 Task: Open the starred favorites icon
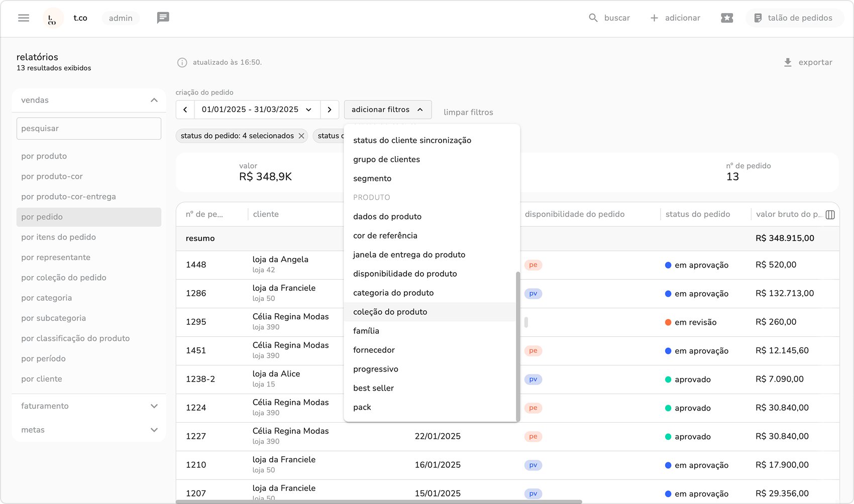[727, 18]
